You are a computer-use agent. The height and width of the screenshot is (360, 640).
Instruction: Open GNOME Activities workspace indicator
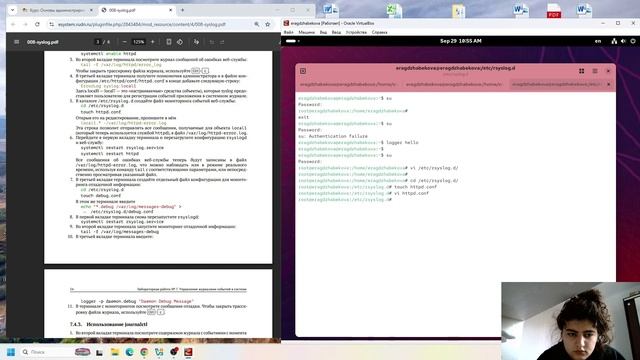pyautogui.click(x=293, y=41)
